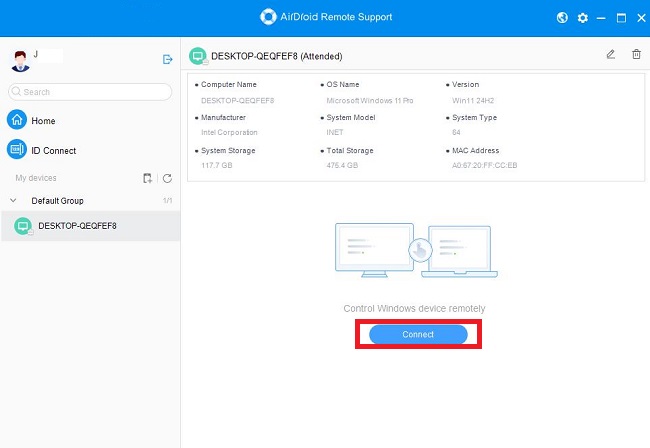
Task: Open the Home tab in the sidebar
Action: click(x=42, y=120)
